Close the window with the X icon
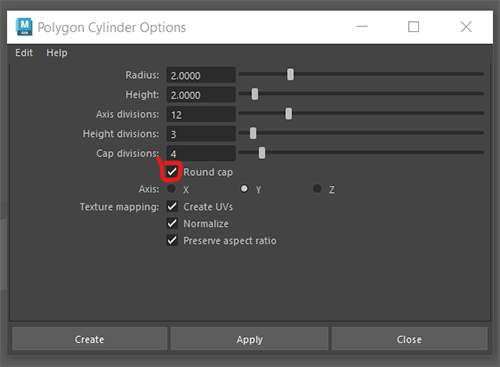The width and height of the screenshot is (500, 367). pyautogui.click(x=466, y=27)
